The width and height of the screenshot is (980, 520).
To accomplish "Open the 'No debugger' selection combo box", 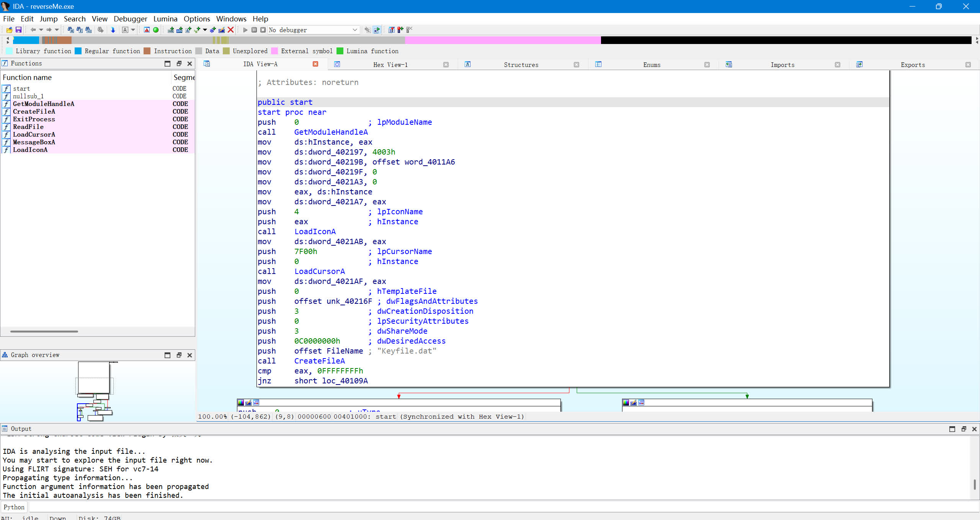I will [314, 30].
